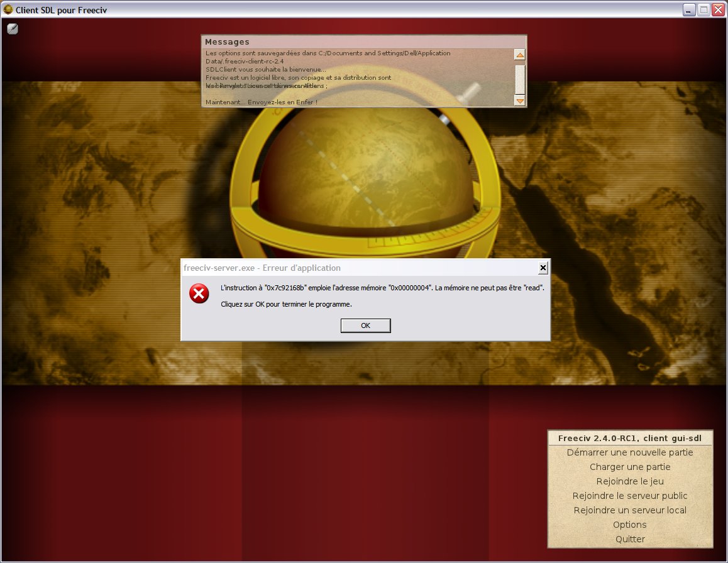Image resolution: width=728 pixels, height=563 pixels.
Task: Click the Messages panel title
Action: point(227,41)
